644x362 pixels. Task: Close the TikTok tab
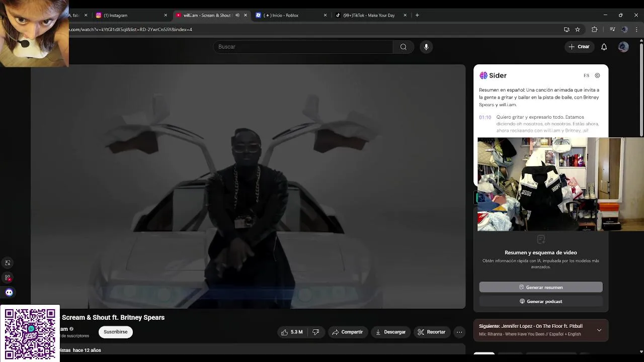[x=405, y=15]
